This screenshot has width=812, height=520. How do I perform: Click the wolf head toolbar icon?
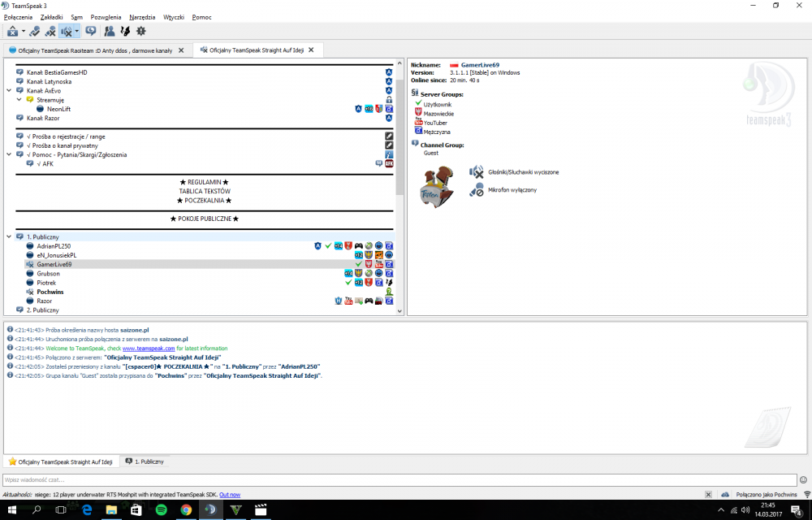[x=125, y=32]
